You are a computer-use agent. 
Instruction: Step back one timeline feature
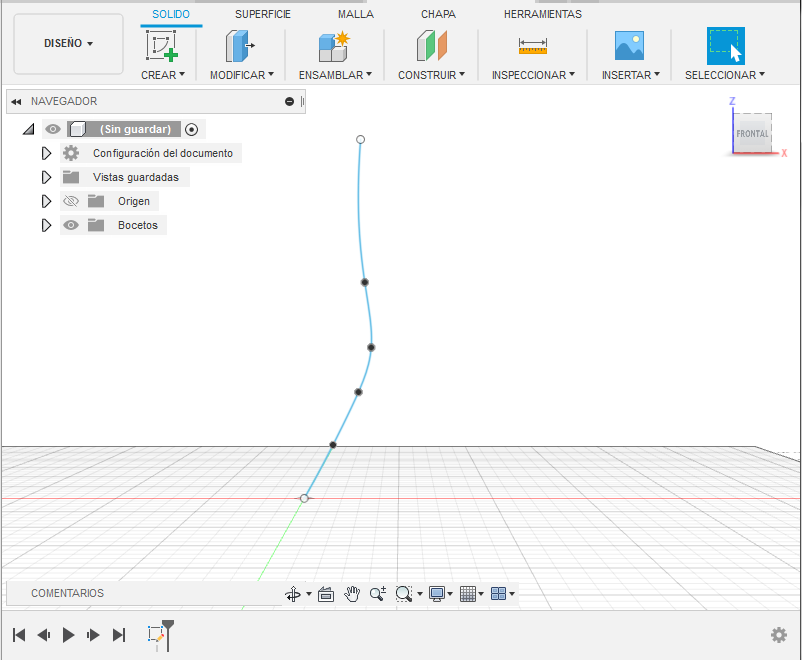pos(44,635)
